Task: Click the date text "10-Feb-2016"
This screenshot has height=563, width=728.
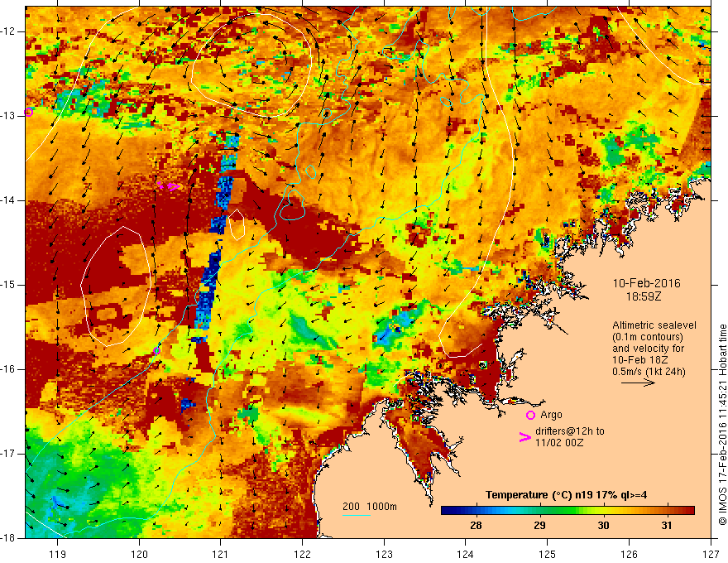Action: pos(646,283)
